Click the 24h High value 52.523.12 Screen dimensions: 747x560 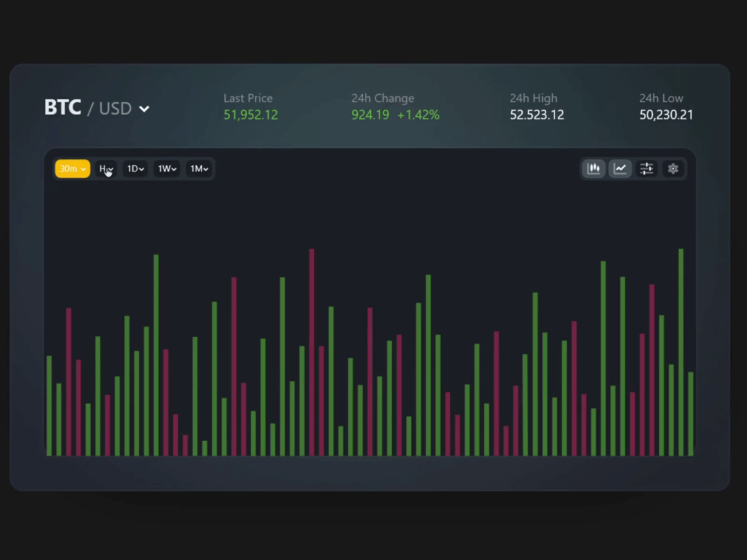537,115
